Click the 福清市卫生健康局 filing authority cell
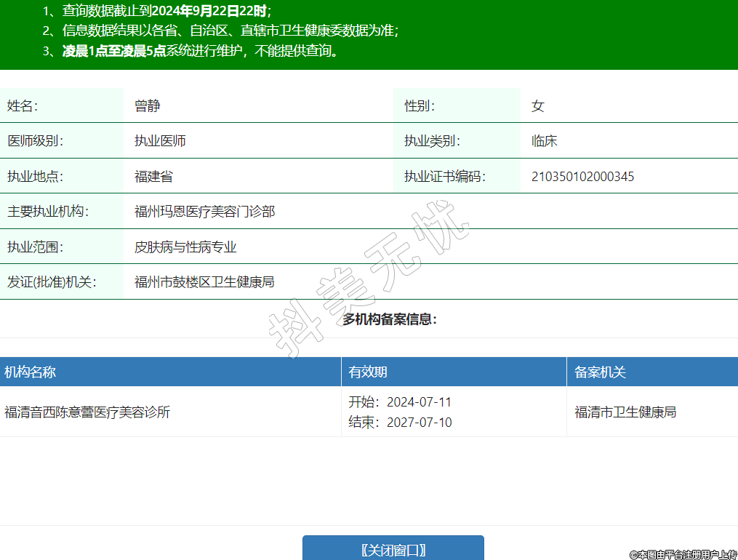This screenshot has width=738, height=560. pyautogui.click(x=625, y=412)
